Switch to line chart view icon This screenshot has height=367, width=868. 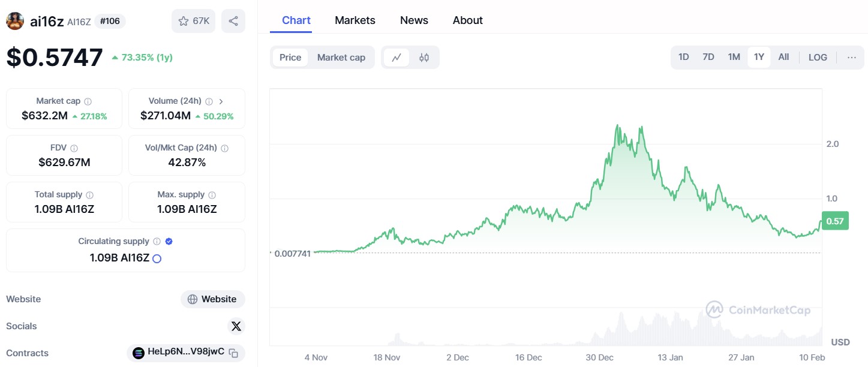[x=397, y=58]
